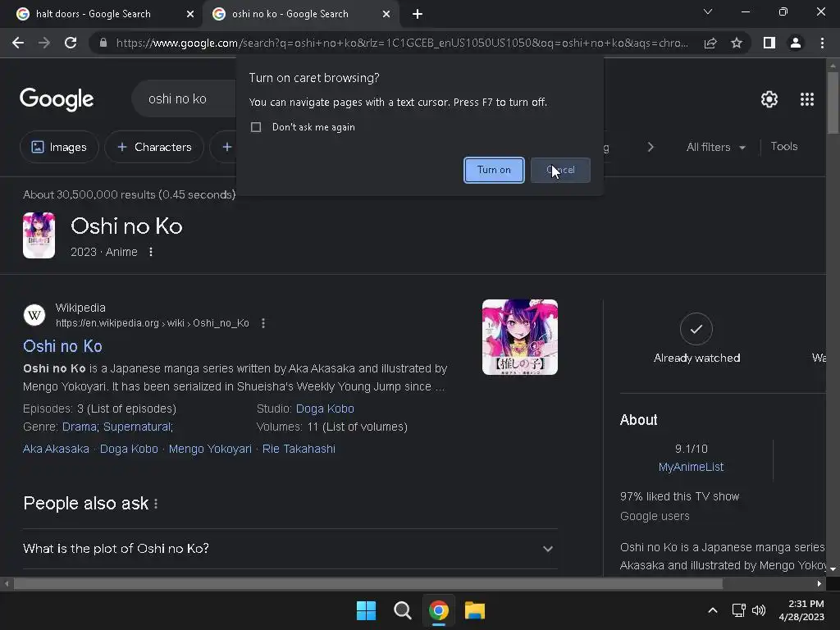Open the Google apps grid
This screenshot has height=630, width=840.
tap(807, 99)
